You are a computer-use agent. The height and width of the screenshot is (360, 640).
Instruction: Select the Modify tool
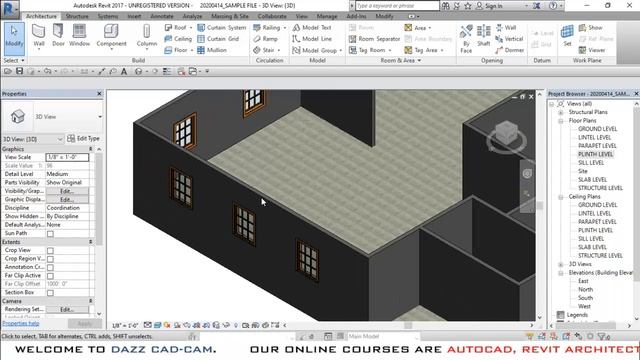pos(14,38)
